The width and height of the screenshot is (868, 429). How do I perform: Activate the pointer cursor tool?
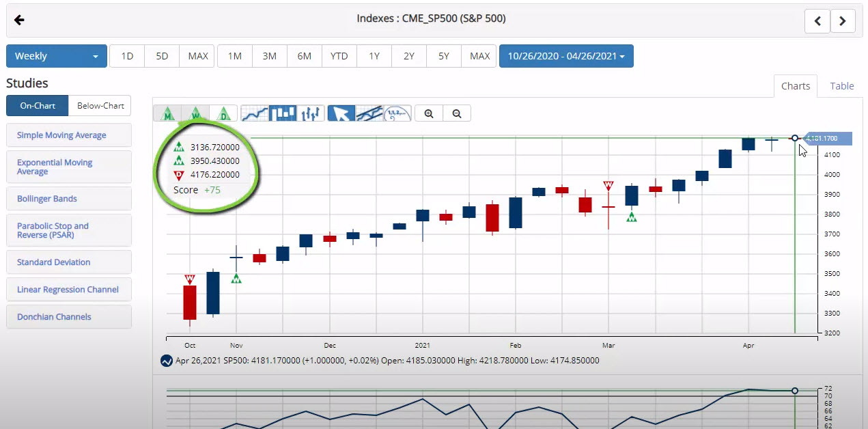(x=341, y=113)
